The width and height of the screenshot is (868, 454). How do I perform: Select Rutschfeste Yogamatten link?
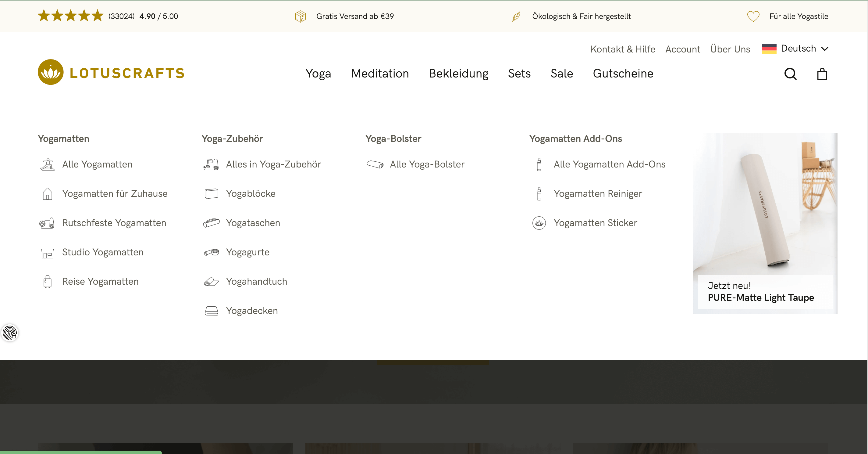(x=114, y=223)
